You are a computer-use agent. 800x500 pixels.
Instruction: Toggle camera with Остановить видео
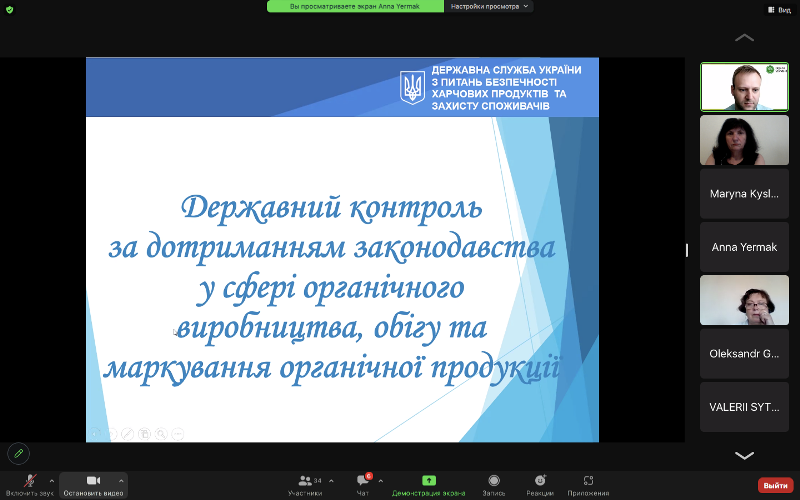(93, 483)
